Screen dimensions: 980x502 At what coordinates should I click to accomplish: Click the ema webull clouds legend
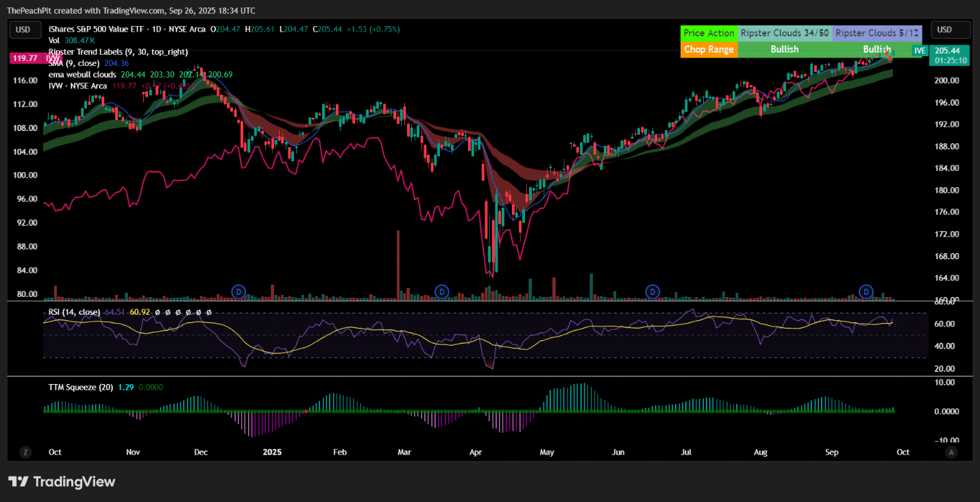click(x=82, y=74)
